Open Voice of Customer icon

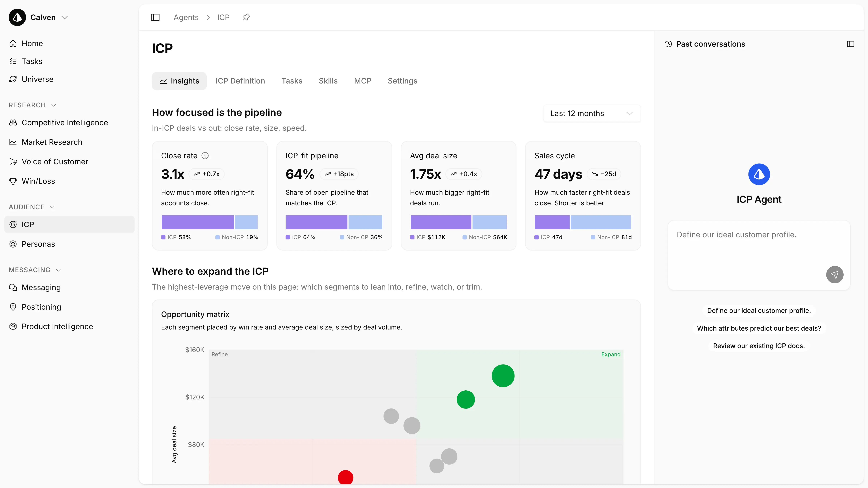[13, 162]
